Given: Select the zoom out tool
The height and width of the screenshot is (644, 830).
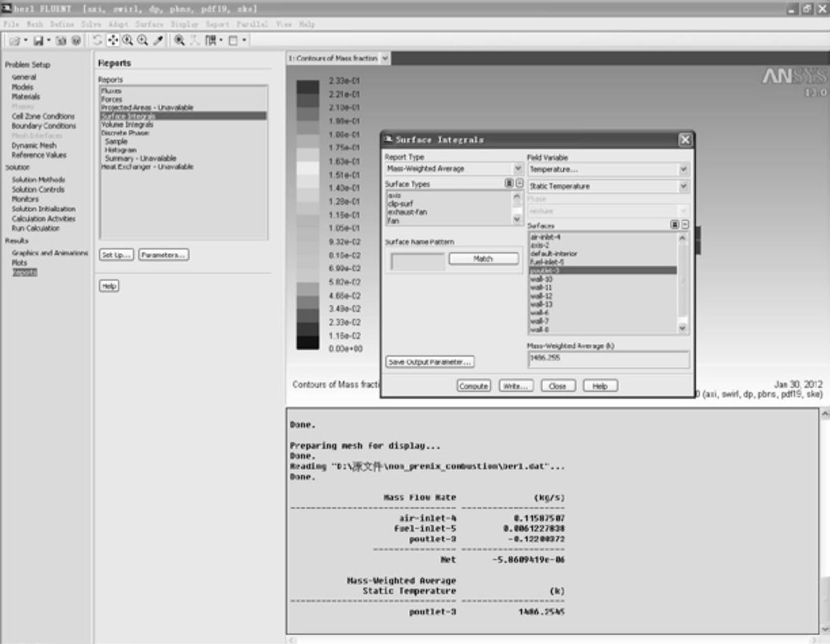Looking at the screenshot, I should [x=143, y=40].
